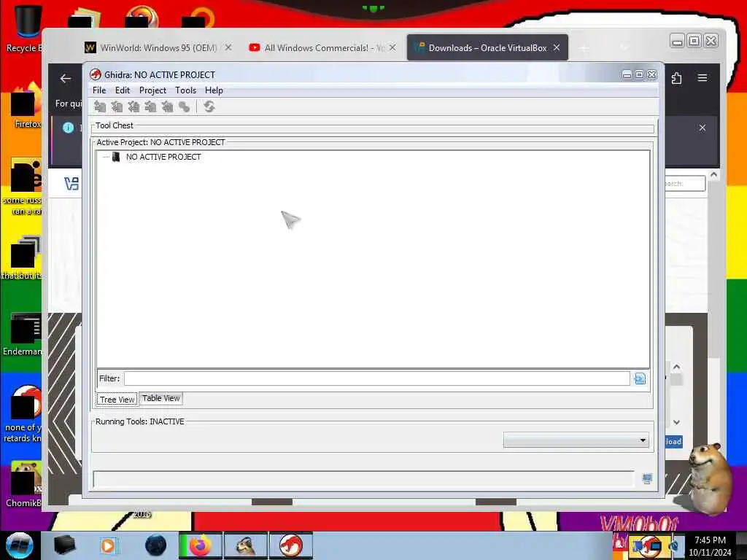
Task: Click the inner webpage scroll up chevron
Action: [676, 367]
